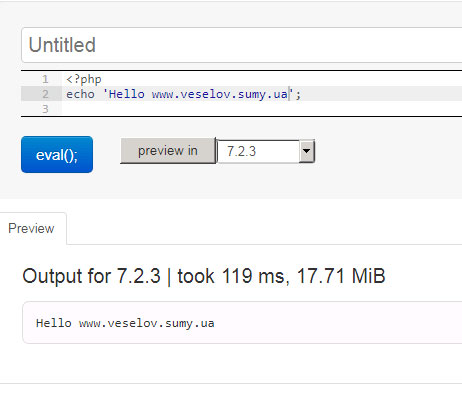Viewport: 462px width, 412px height.
Task: Edit the Untitled title field
Action: 242,45
